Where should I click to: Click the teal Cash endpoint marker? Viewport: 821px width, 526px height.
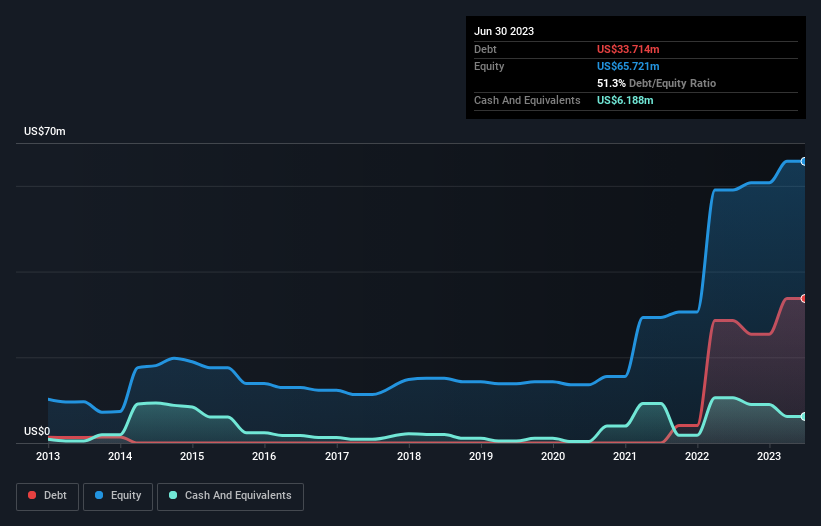(804, 417)
